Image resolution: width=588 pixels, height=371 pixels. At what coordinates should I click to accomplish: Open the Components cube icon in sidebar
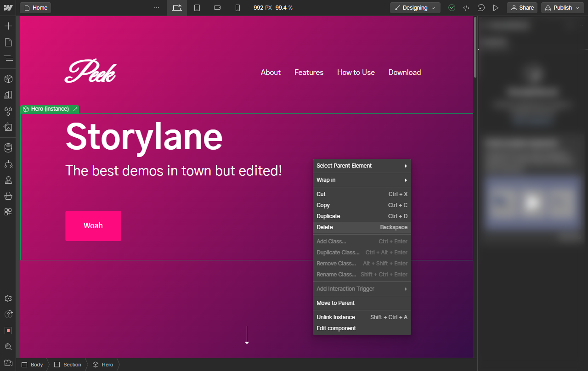(x=8, y=79)
